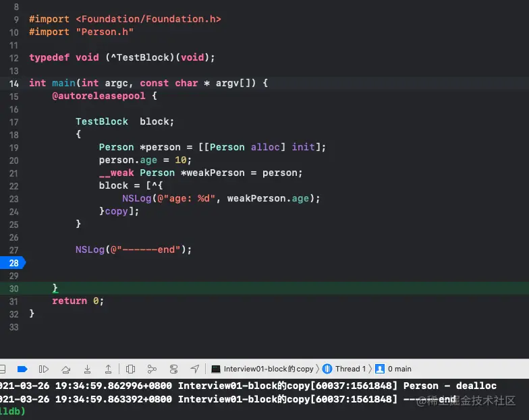Open Debug Memory Graph icon

(152, 369)
